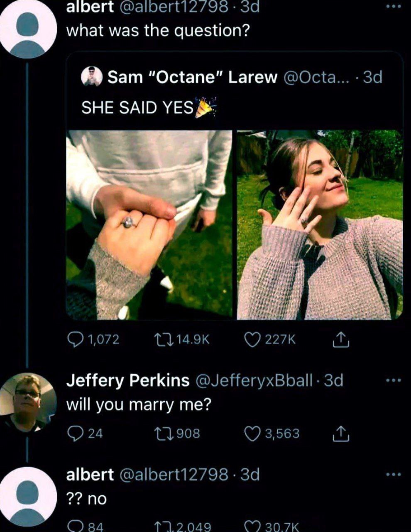The height and width of the screenshot is (532, 411).
Task: Open the ring-on-hand photo
Action: 149,224
